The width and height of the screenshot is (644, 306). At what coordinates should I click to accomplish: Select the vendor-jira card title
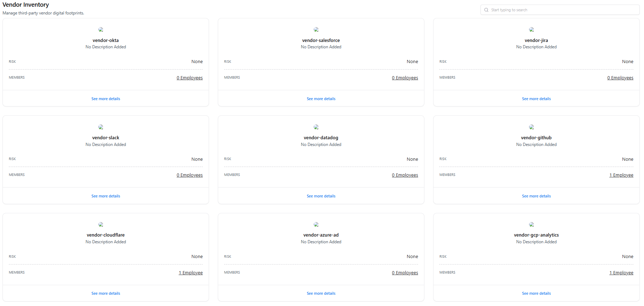click(536, 41)
